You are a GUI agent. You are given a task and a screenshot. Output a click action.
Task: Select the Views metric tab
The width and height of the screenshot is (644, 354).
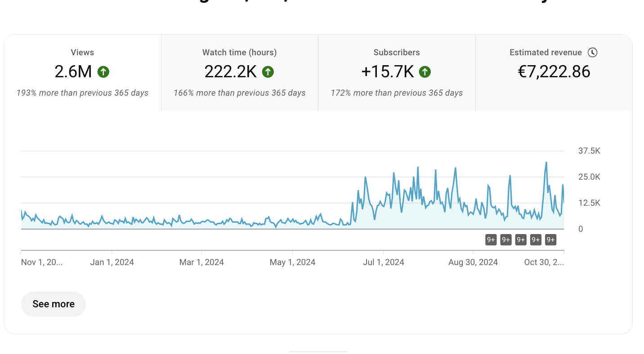82,73
